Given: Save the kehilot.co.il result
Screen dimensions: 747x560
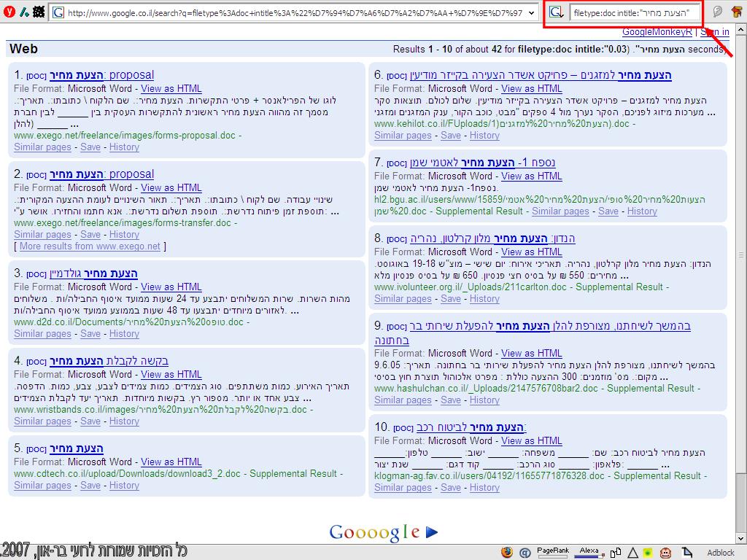Looking at the screenshot, I should point(451,136).
